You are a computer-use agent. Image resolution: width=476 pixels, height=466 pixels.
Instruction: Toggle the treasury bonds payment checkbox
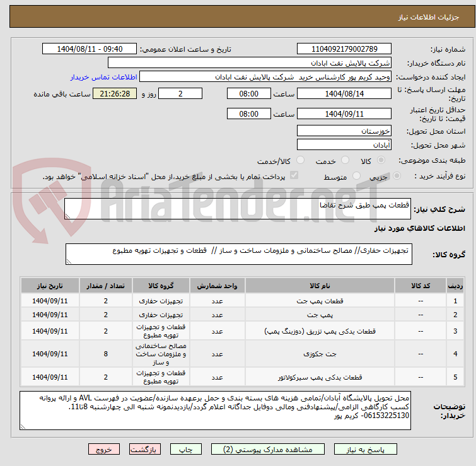point(294,175)
